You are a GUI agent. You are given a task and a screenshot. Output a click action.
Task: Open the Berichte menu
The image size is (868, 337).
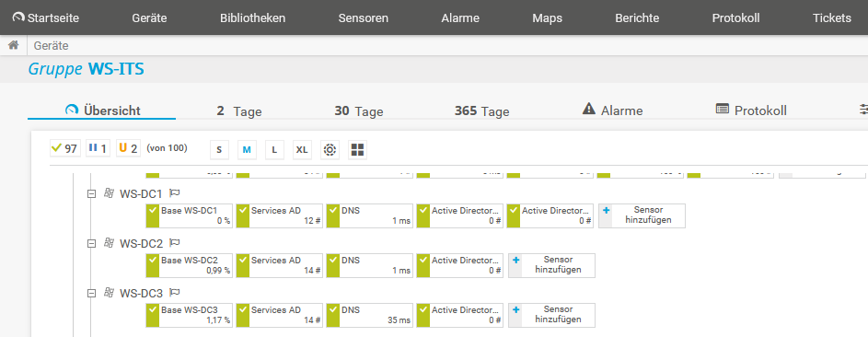[637, 17]
